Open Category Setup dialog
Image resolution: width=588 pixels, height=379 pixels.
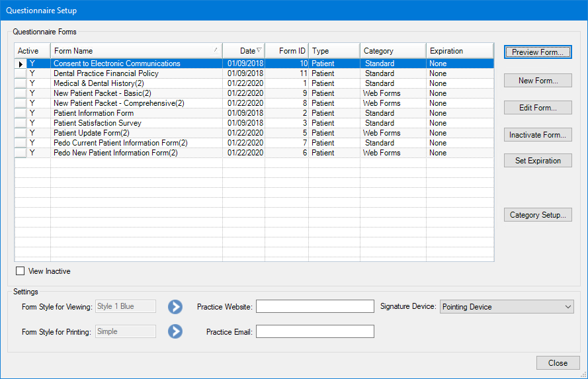537,215
